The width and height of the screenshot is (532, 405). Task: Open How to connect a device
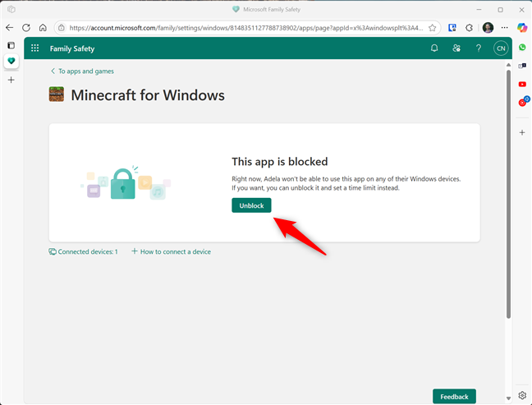click(x=171, y=251)
